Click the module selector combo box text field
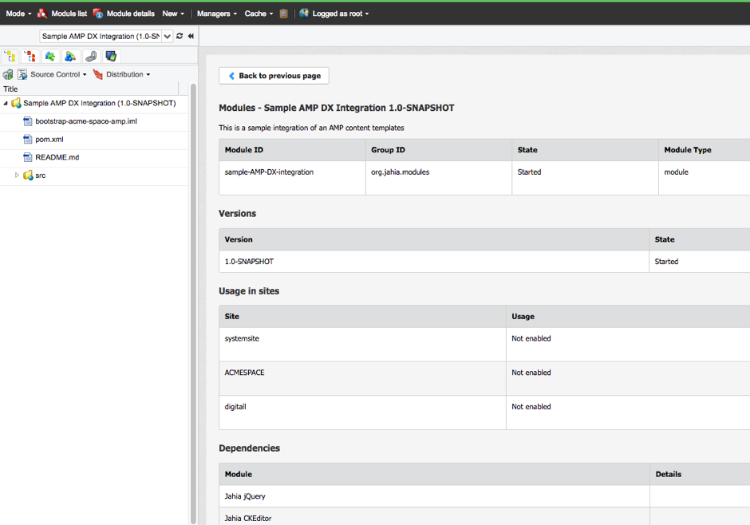 [x=101, y=36]
